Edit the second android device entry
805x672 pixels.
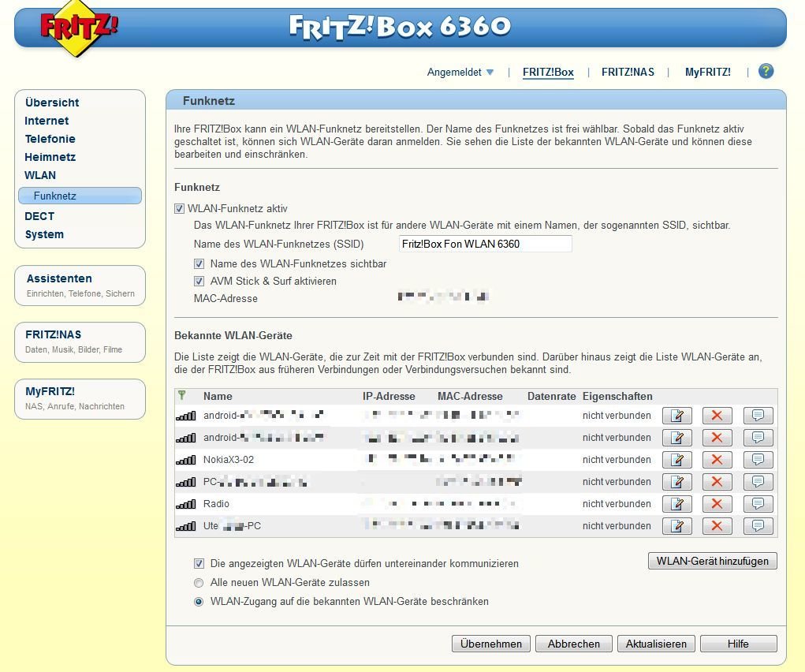pyautogui.click(x=676, y=438)
